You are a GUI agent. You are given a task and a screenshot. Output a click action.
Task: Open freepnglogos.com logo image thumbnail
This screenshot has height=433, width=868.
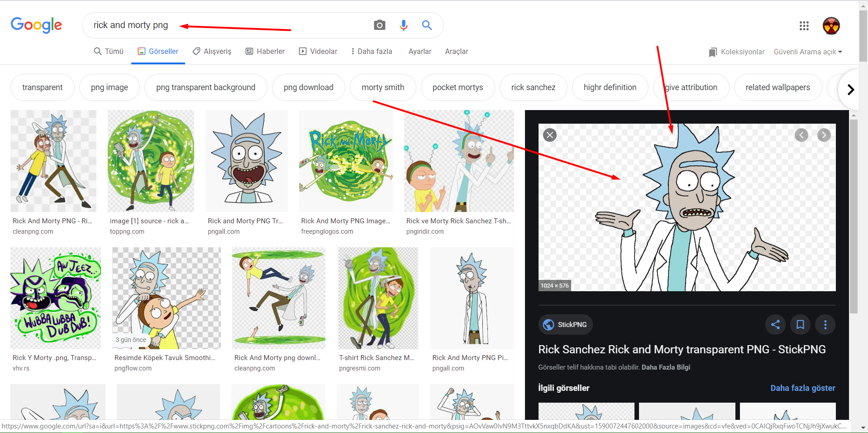pos(346,161)
